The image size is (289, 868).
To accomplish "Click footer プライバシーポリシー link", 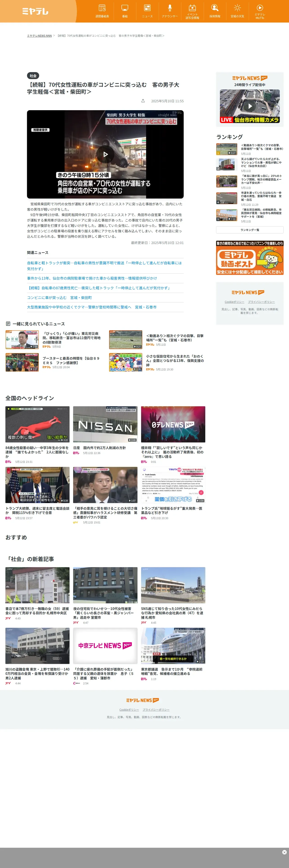I will click(x=156, y=710).
